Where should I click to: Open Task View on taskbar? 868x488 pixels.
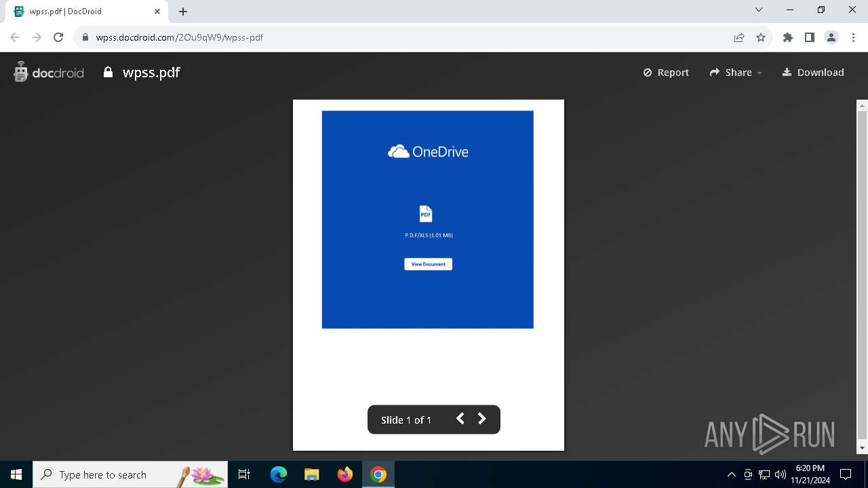click(244, 474)
